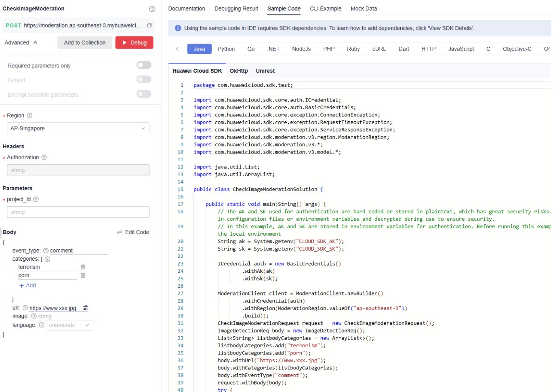The width and height of the screenshot is (557, 392).
Task: Delete the porn category entry
Action: (x=83, y=275)
